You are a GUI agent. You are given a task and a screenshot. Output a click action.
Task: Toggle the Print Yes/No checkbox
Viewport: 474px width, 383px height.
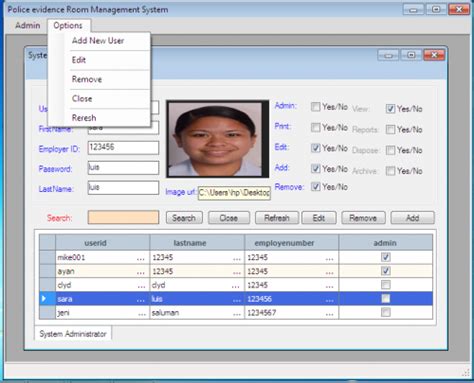(x=315, y=127)
